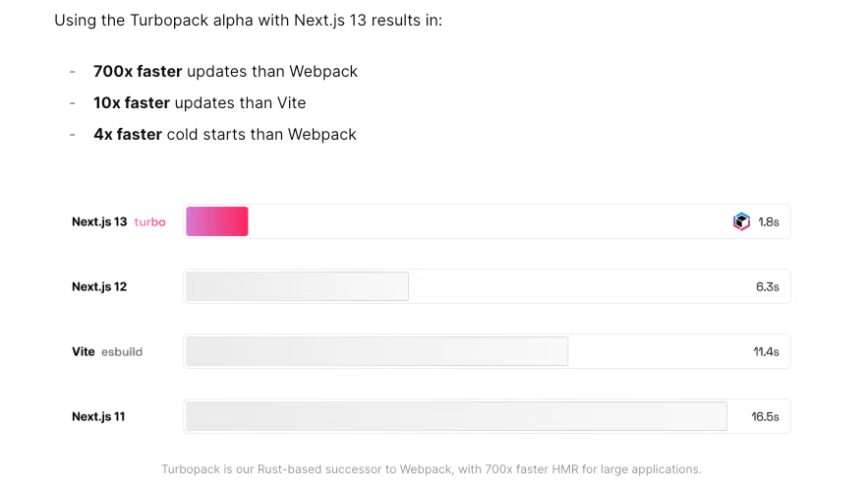Click the 'Using the Turbopack alpha' heading
Screen dimensions: 868x492
point(249,21)
